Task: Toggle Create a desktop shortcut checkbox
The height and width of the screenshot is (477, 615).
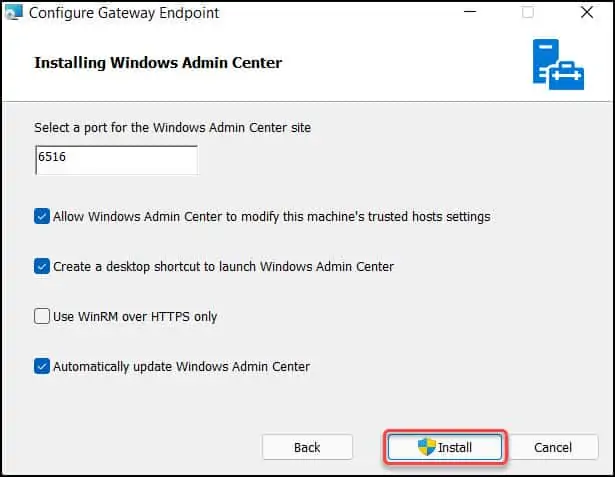Action: point(42,266)
